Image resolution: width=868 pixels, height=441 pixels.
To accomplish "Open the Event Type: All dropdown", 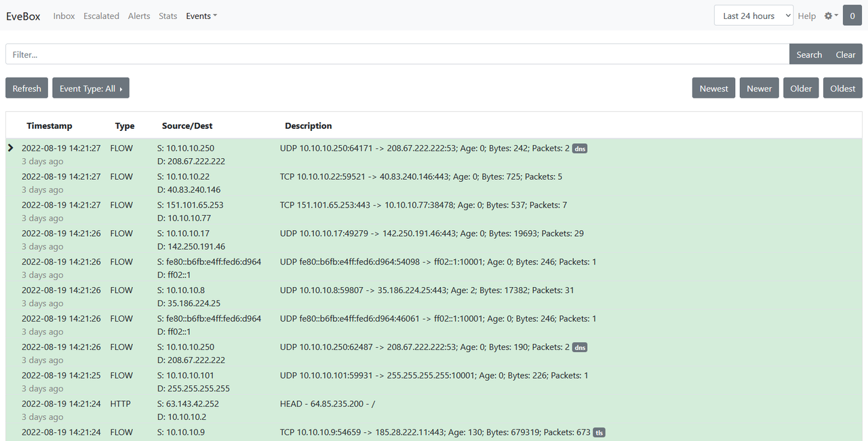I will point(91,88).
